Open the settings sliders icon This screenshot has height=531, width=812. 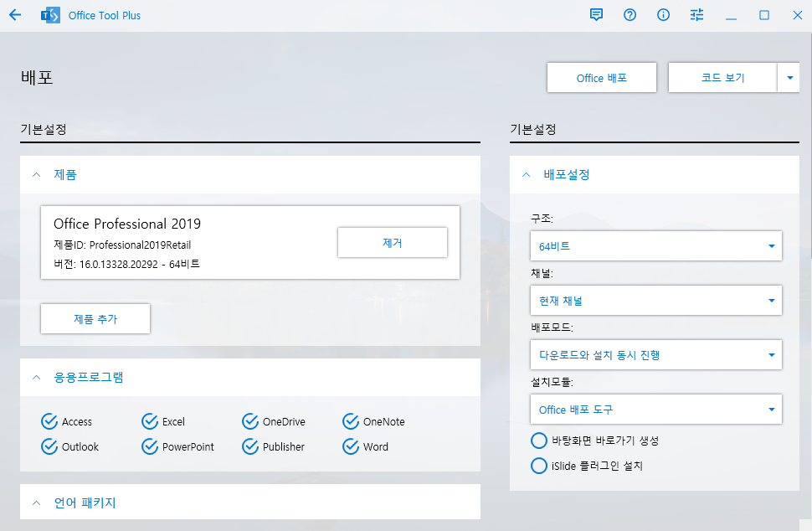click(696, 15)
